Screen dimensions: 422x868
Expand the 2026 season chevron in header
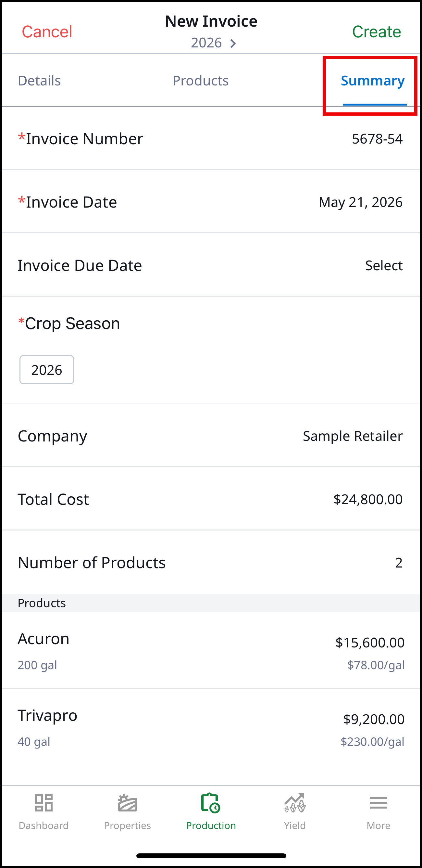tap(233, 43)
